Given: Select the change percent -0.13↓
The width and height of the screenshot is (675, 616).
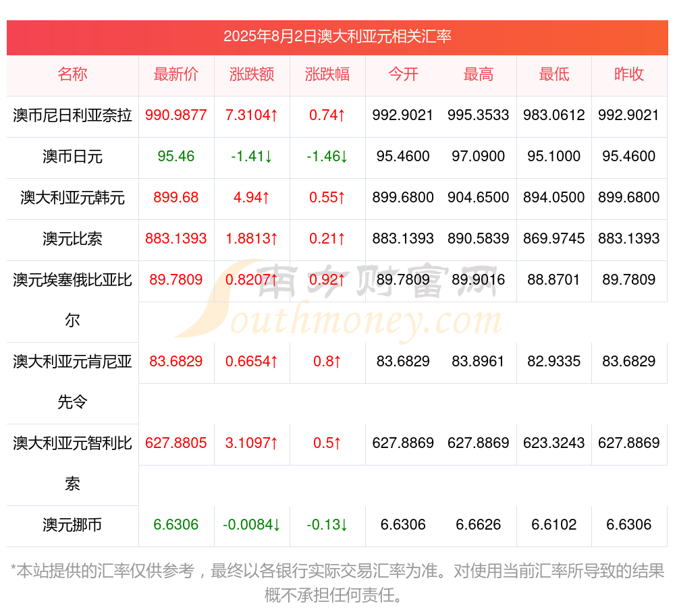Looking at the screenshot, I should (x=327, y=525).
